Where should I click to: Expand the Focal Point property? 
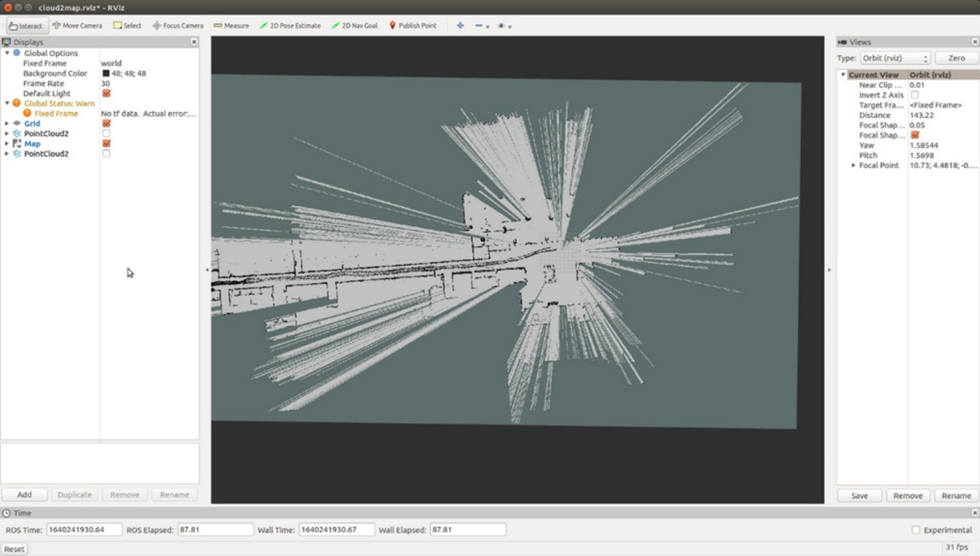(854, 165)
